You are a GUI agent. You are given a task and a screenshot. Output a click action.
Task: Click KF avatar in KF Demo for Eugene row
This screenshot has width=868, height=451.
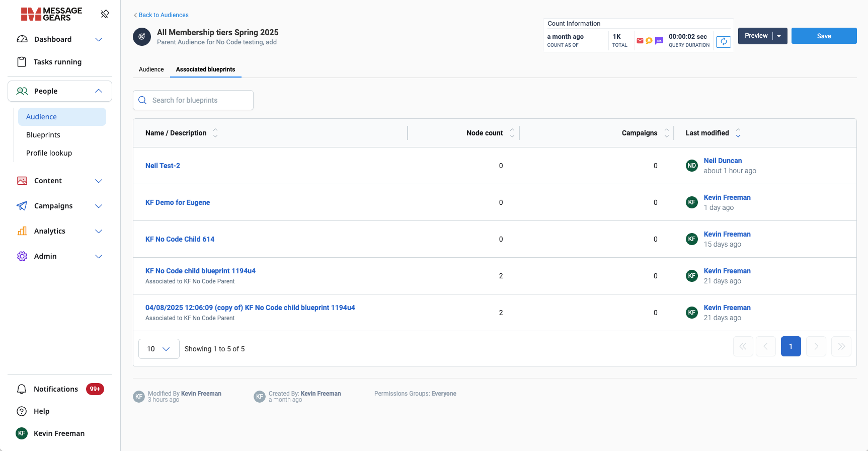pos(692,202)
